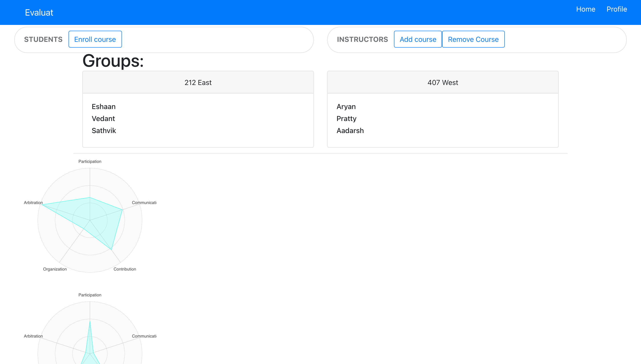
Task: Select the 212 East group header
Action: 198,83
